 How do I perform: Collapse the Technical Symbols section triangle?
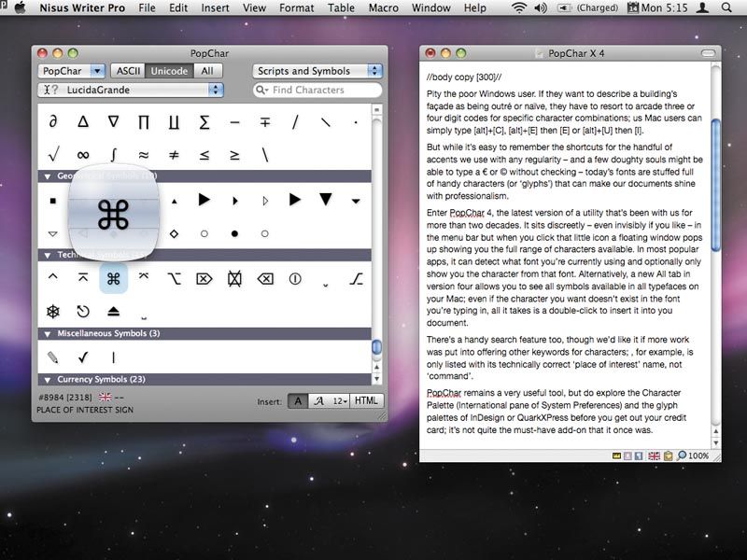(48, 255)
